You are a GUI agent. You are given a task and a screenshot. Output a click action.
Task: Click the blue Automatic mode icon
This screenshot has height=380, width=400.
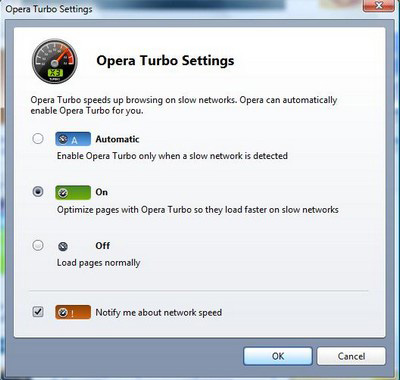point(73,139)
